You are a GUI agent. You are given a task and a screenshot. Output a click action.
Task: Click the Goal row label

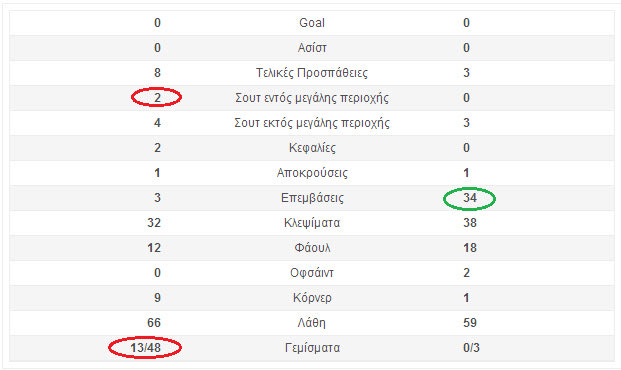[x=312, y=23]
